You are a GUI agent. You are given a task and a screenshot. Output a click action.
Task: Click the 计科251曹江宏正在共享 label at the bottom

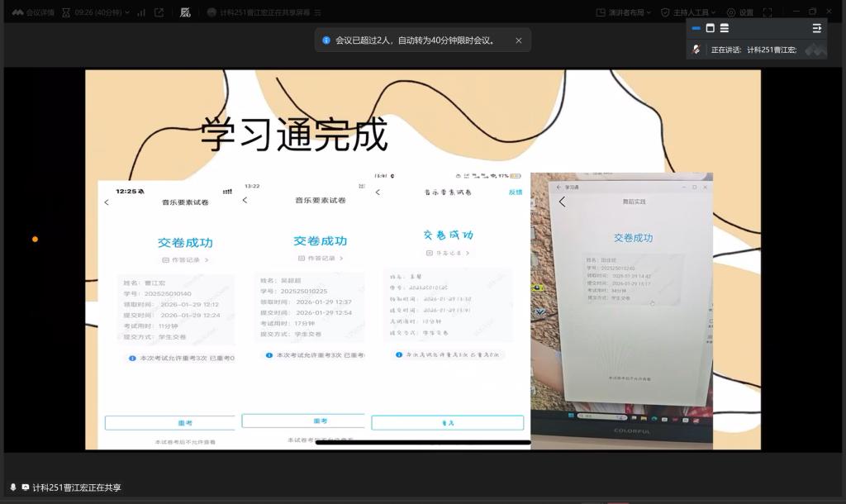tap(76, 487)
